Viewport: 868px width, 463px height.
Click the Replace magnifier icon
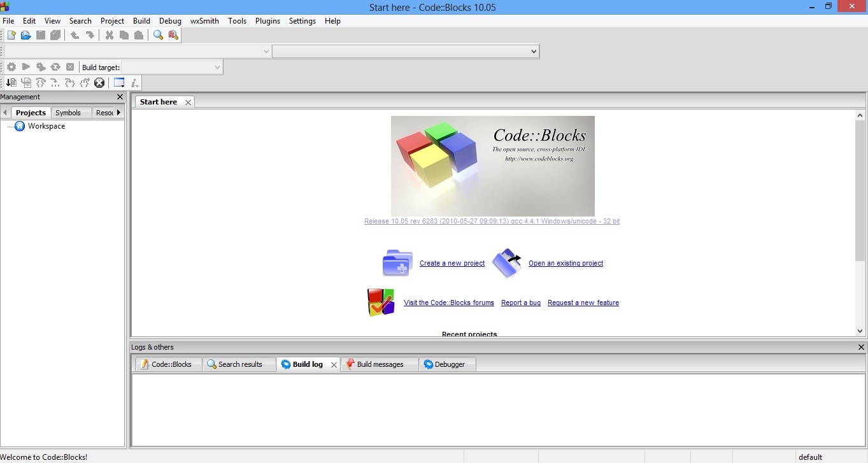click(173, 35)
